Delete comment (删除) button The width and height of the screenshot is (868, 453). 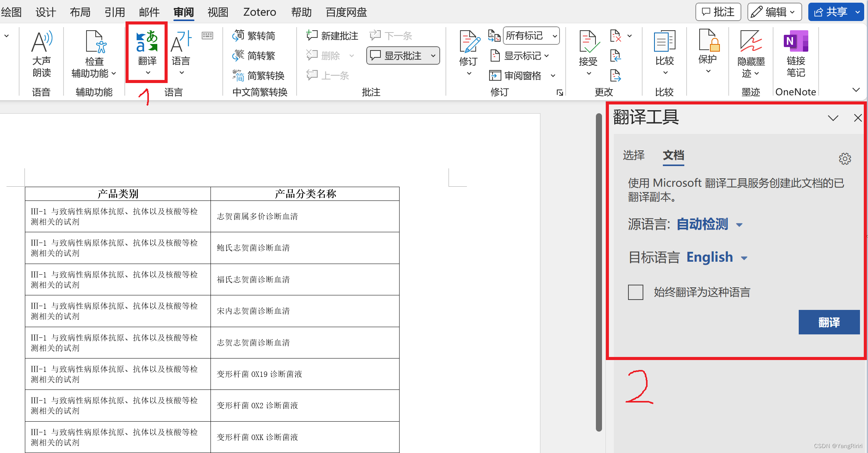[323, 55]
